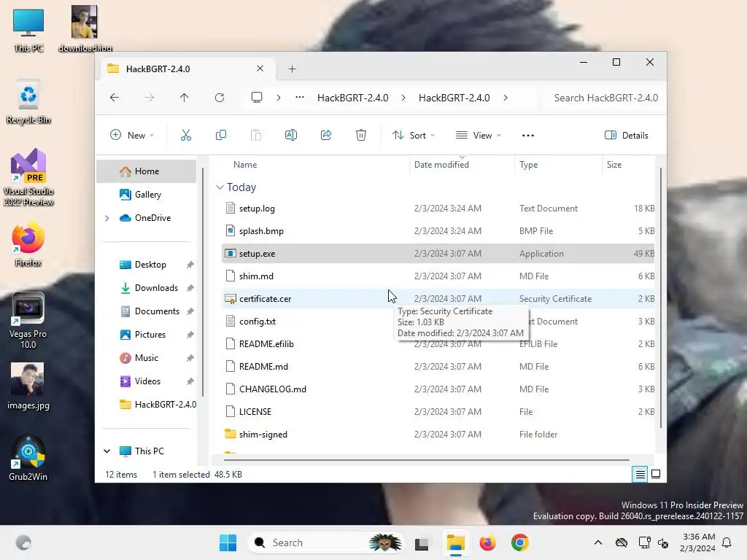Select the certificate.cer file
This screenshot has height=560, width=747.
click(438, 299)
